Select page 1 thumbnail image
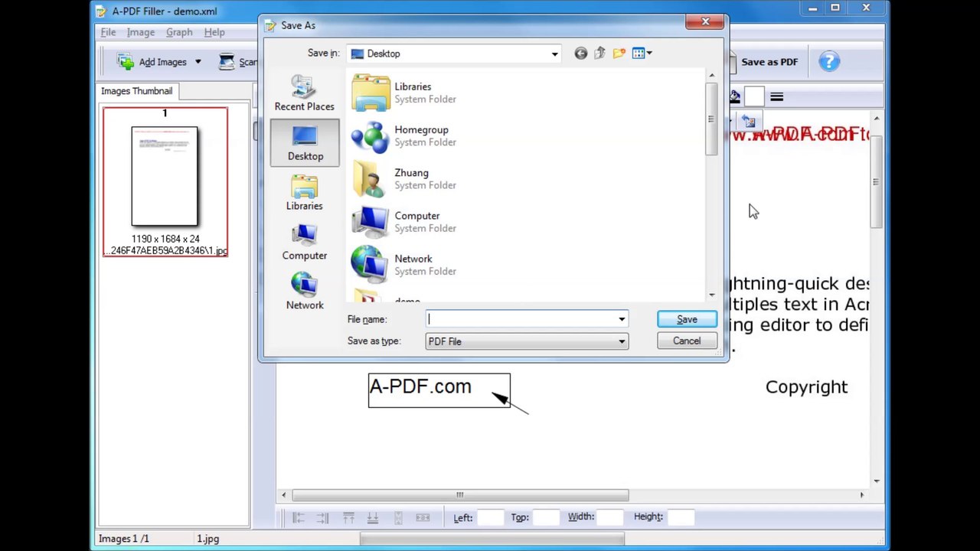 pos(165,177)
